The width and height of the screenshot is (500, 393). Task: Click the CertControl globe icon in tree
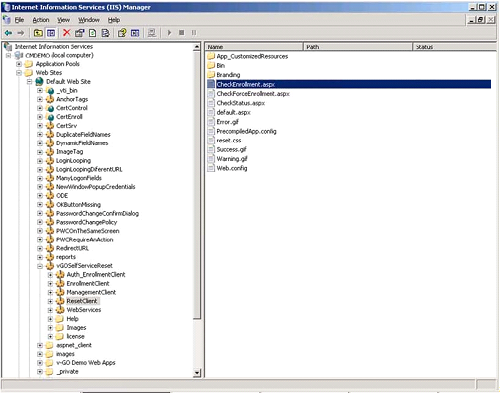point(50,108)
